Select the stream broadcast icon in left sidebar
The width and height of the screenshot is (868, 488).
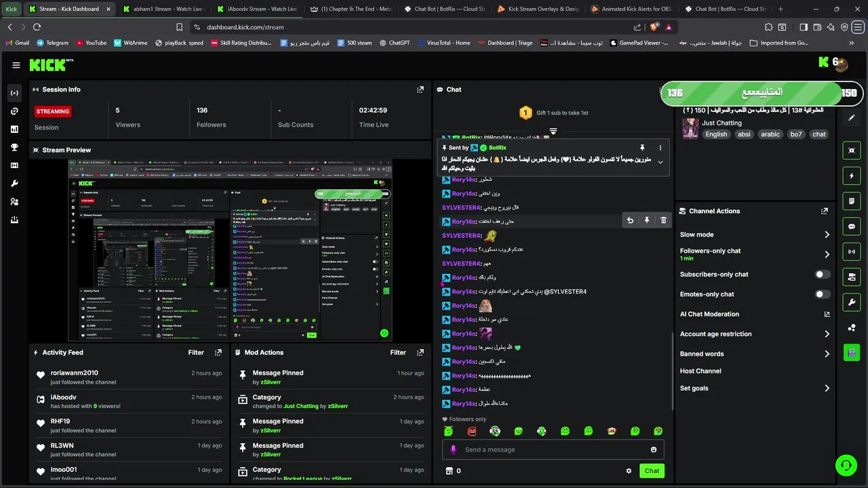point(14,93)
